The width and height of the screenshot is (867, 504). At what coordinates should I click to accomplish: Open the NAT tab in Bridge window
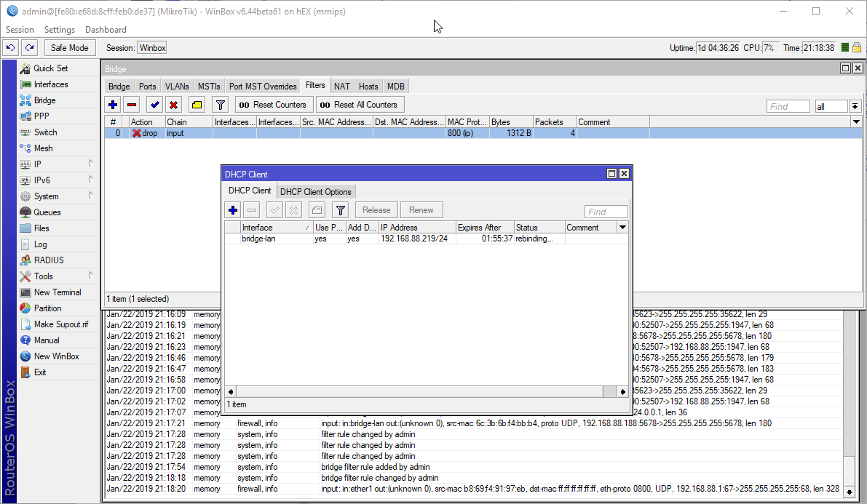(x=342, y=87)
